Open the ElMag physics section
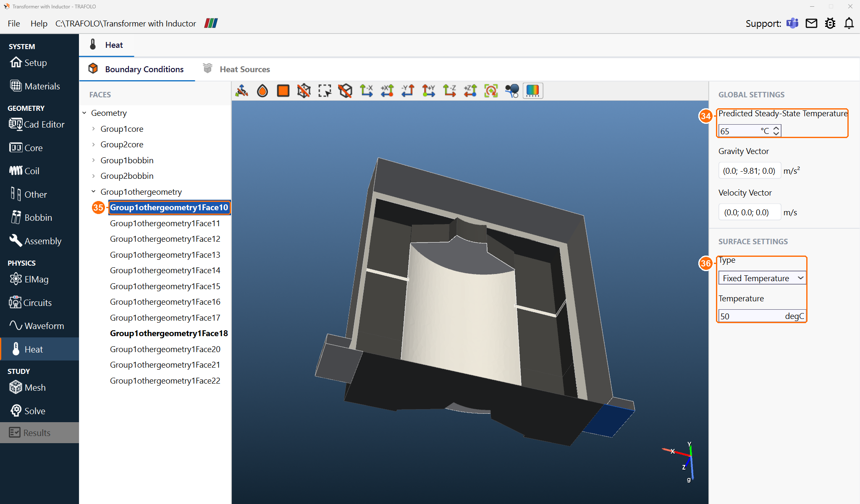 coord(29,279)
